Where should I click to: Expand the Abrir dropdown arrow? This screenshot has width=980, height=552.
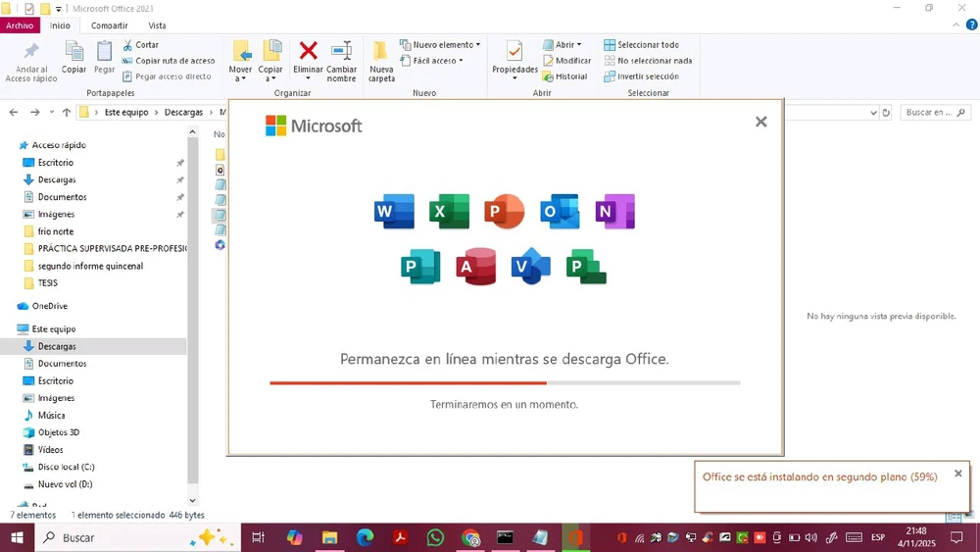(x=579, y=45)
